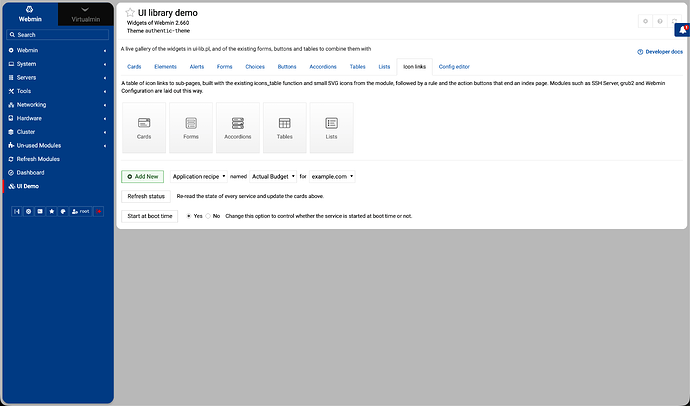Open the example.com domain dropdown

coord(332,176)
